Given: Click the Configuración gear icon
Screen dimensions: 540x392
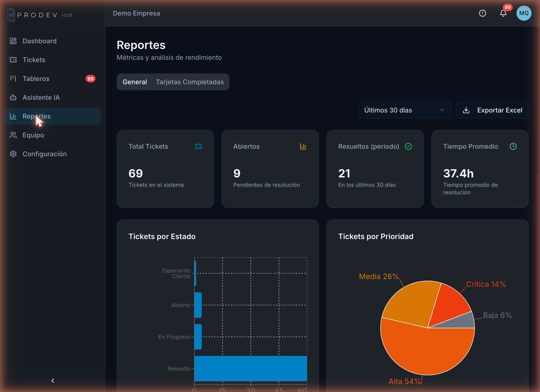Looking at the screenshot, I should [13, 154].
